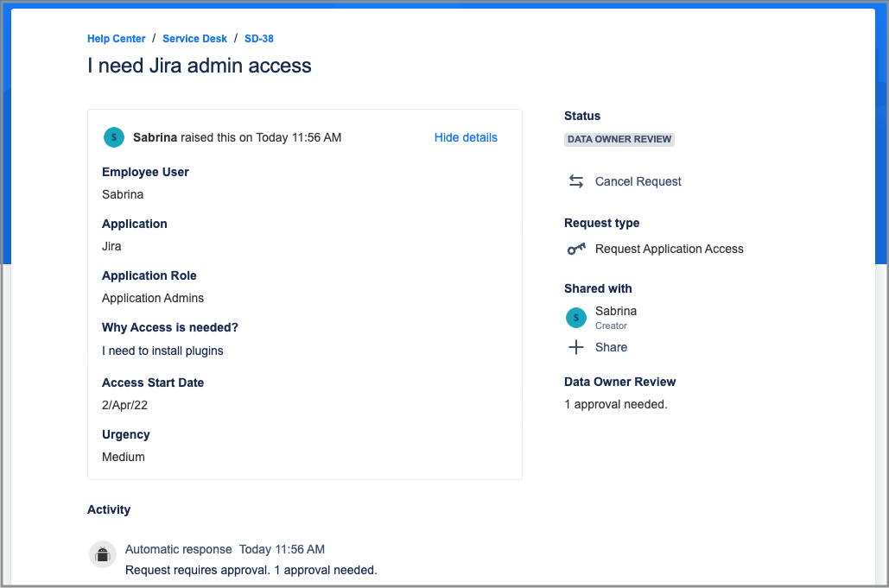Click the Application Admins role value
Screen dimensions: 889x588
153,298
